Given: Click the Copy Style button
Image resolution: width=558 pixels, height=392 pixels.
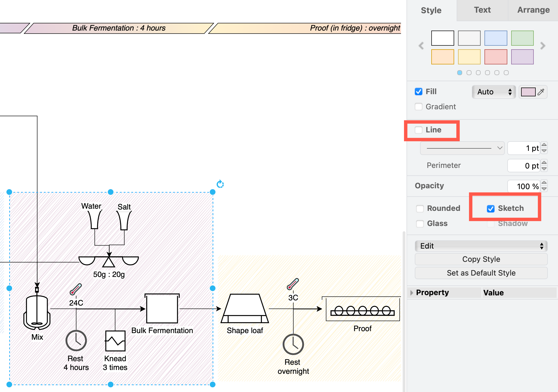Looking at the screenshot, I should pyautogui.click(x=481, y=259).
